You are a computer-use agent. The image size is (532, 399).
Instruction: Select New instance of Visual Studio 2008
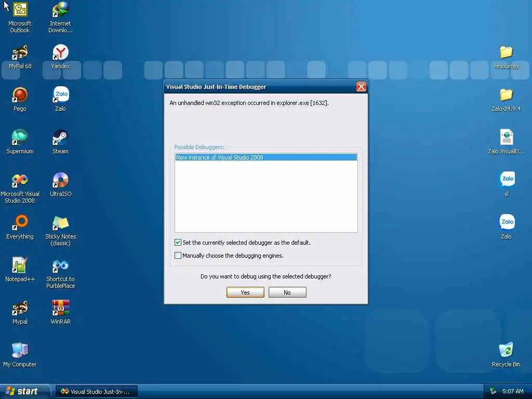tap(266, 157)
